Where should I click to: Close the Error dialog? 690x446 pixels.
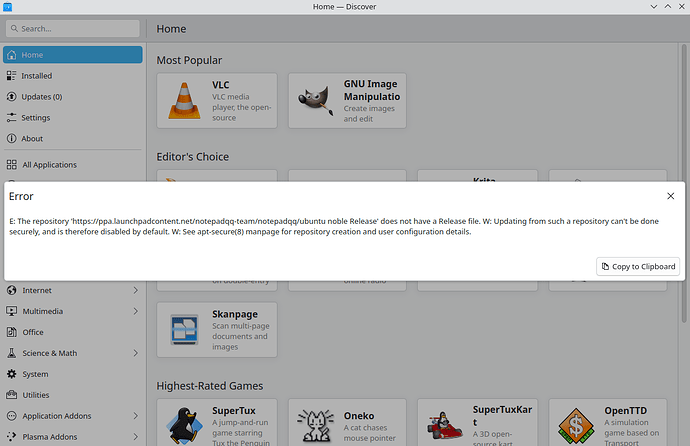pos(670,196)
